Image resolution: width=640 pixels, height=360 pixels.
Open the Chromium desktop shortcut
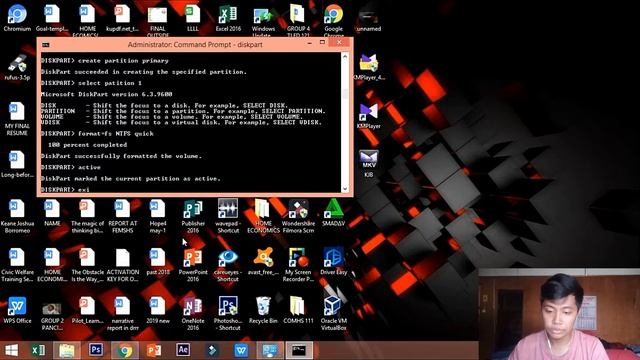17,18
